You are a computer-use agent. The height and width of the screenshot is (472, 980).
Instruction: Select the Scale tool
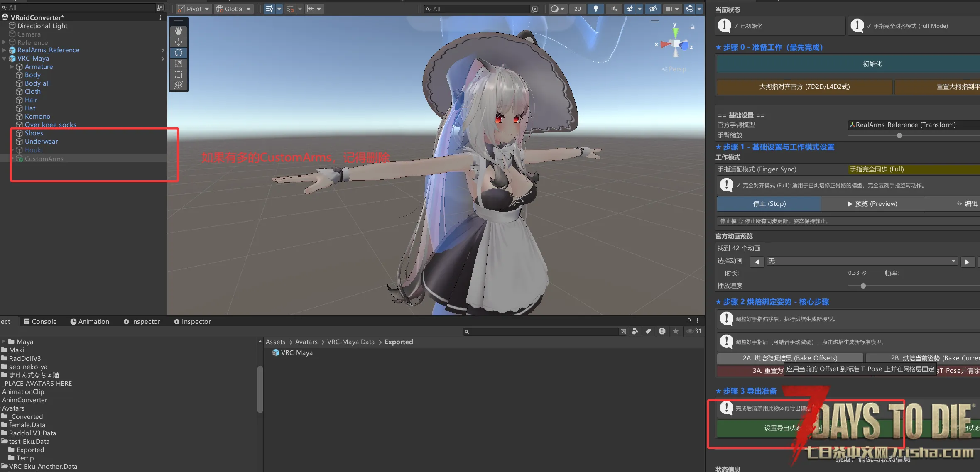179,64
